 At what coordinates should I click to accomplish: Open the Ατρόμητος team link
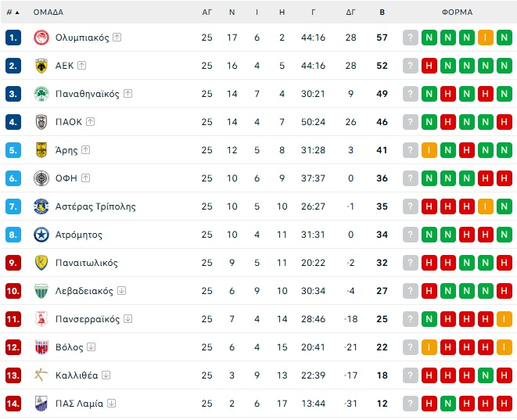(79, 235)
